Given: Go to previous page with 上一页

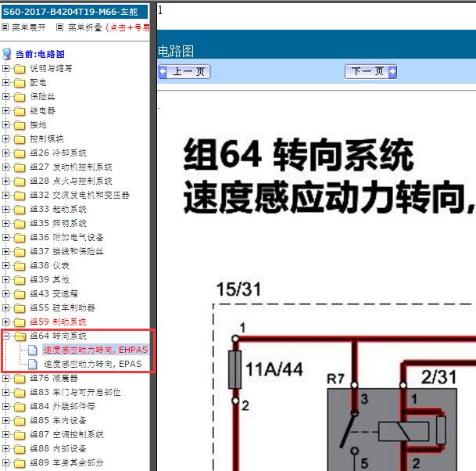Looking at the screenshot, I should pos(184,72).
